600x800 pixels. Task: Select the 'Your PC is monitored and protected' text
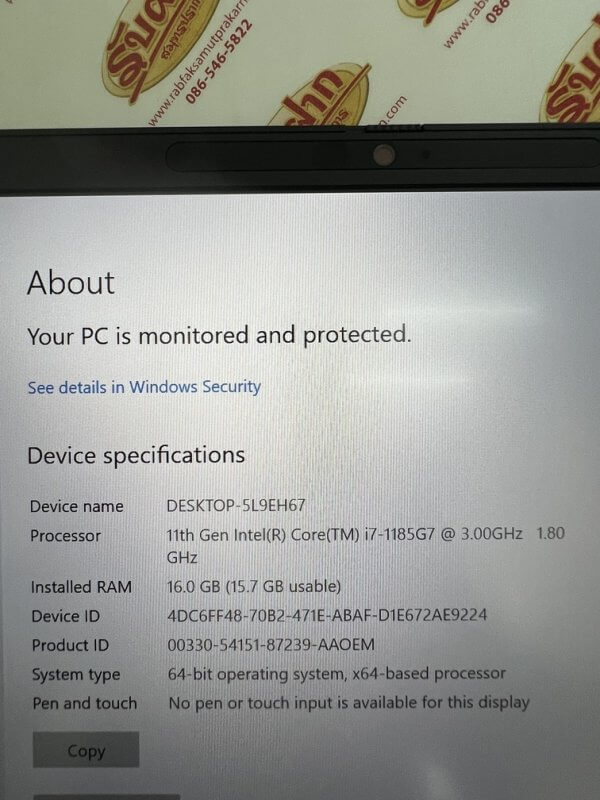point(219,336)
